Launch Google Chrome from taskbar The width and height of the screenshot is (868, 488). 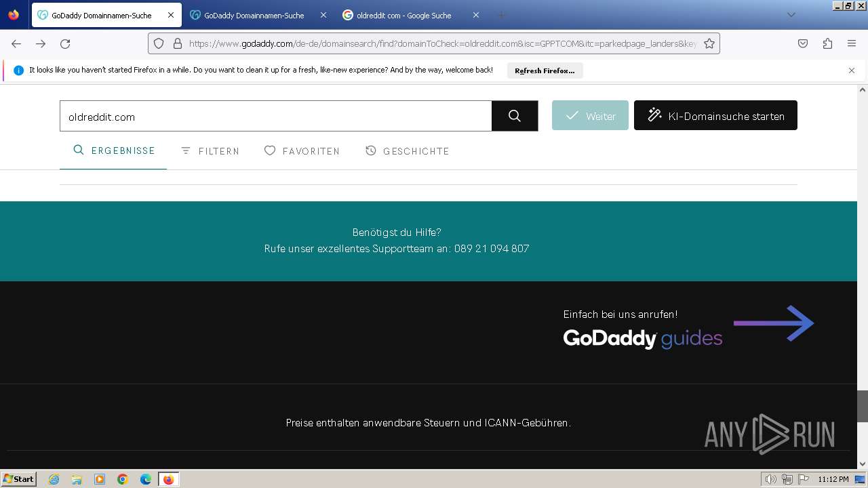pos(123,479)
